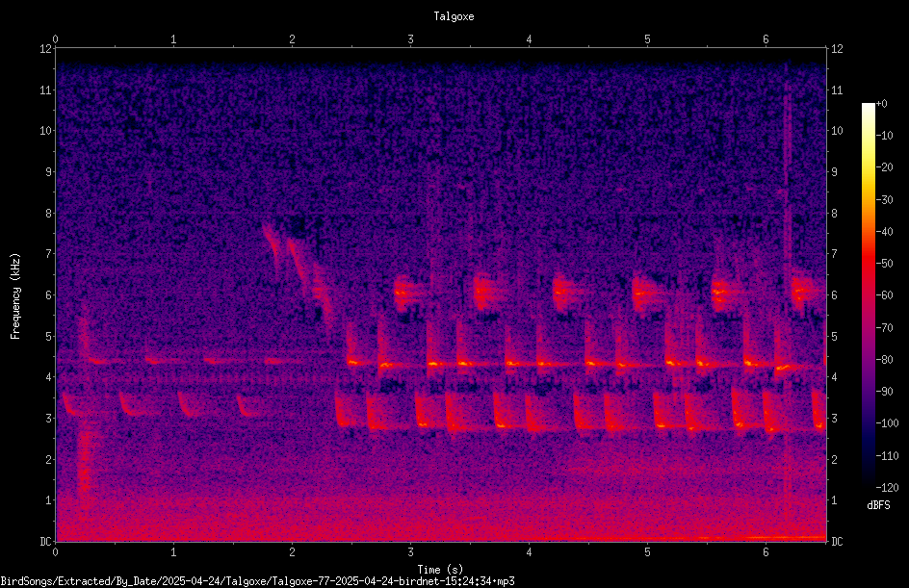This screenshot has width=909, height=588.
Task: Click the 9 kHz tick on the left axis
Action: 49,172
